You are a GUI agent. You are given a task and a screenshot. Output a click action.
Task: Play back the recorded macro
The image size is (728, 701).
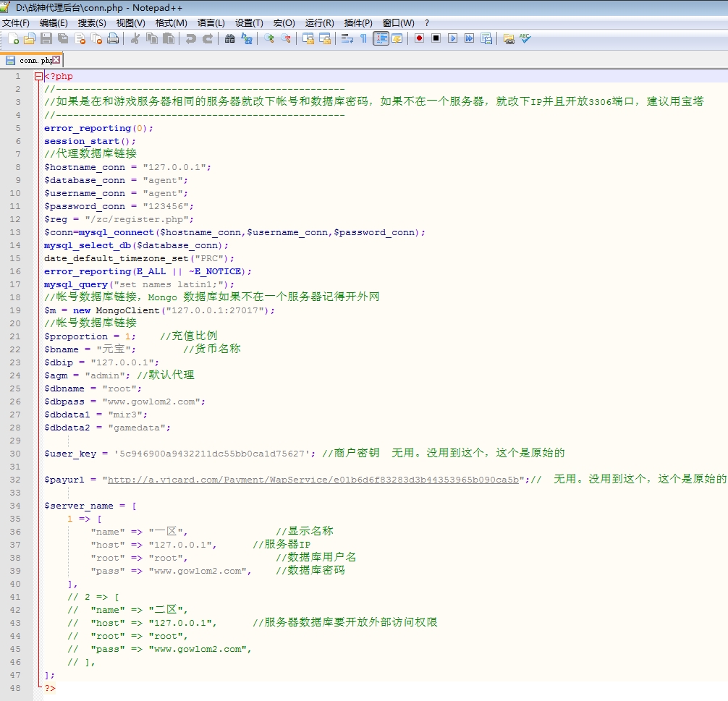click(x=453, y=38)
